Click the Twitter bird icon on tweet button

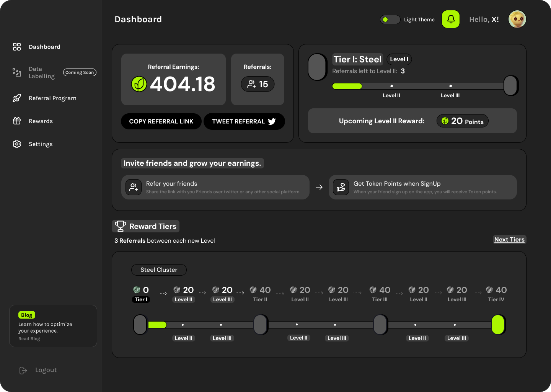[272, 121]
